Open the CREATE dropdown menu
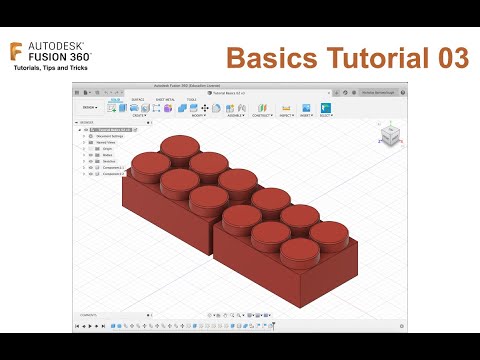This screenshot has width=480, height=360. [139, 115]
